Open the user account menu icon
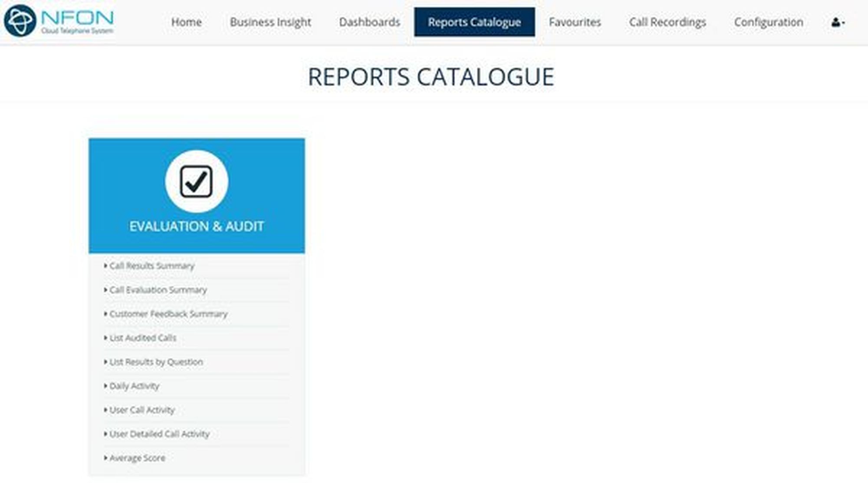Image resolution: width=868 pixels, height=483 pixels. coord(837,22)
